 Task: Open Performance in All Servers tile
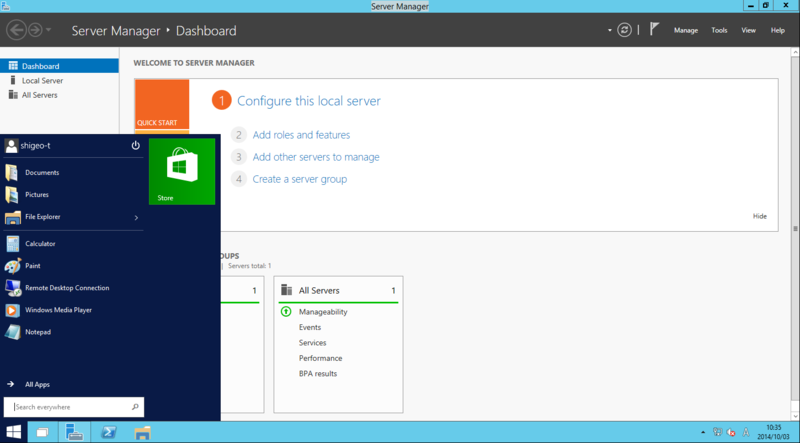click(x=320, y=358)
